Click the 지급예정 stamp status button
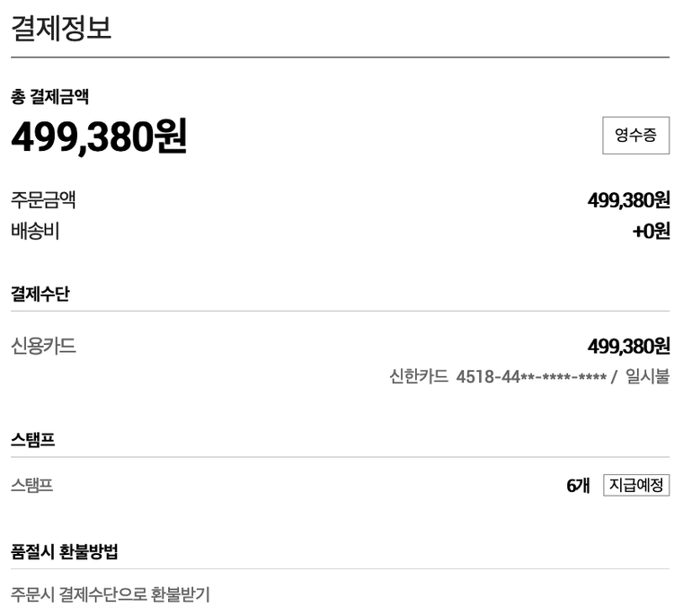Viewport: 674px width, 616px height. (636, 486)
